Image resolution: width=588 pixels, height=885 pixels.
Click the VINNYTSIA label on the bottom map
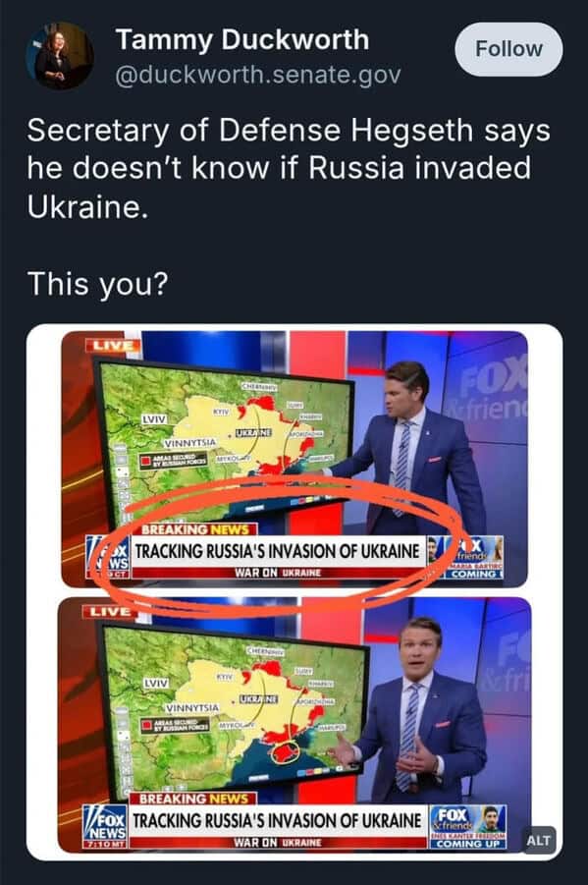pyautogui.click(x=192, y=707)
